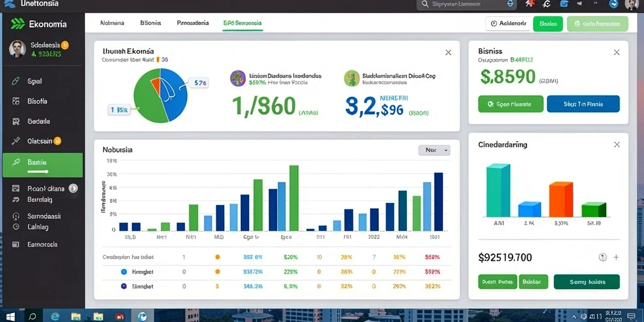Open the Eamonosia sidebar icon
The width and height of the screenshot is (644, 322).
[x=16, y=245]
